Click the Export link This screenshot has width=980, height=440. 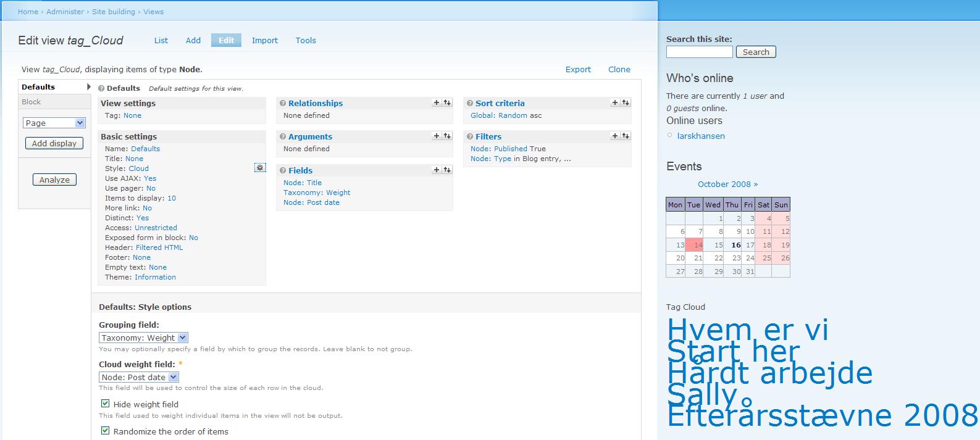578,69
